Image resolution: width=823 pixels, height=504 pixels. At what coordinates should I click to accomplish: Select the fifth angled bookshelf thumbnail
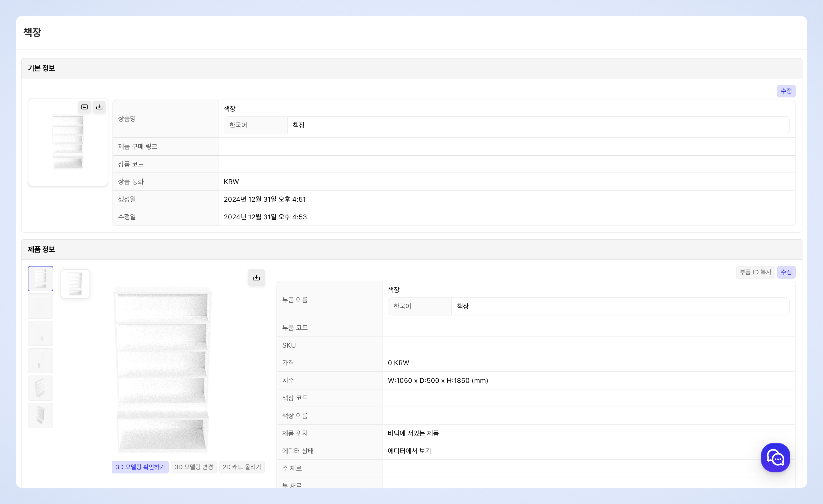tap(41, 388)
